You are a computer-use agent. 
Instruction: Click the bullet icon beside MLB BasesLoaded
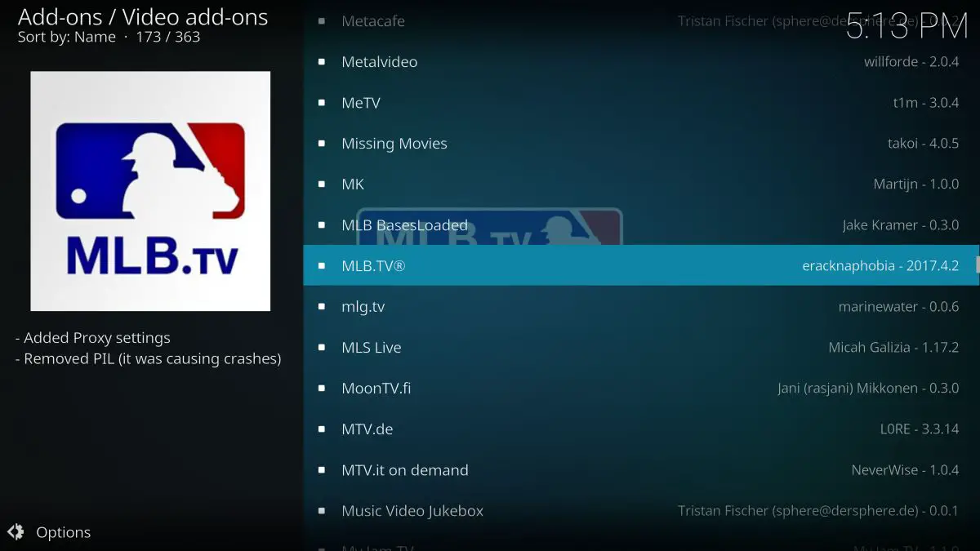(x=322, y=225)
